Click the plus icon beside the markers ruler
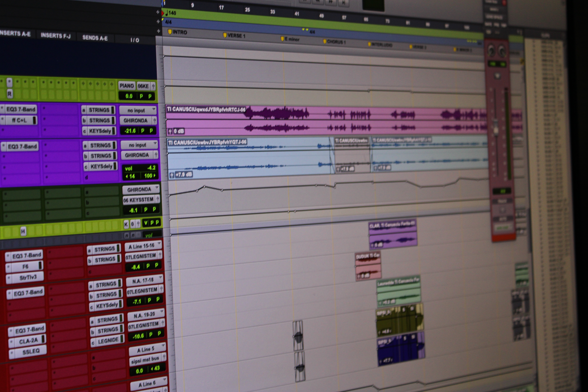588x392 pixels. coord(158,31)
